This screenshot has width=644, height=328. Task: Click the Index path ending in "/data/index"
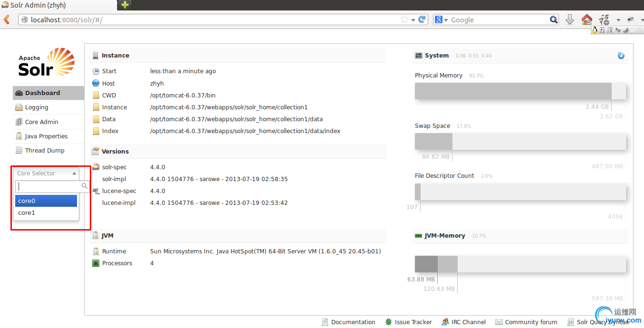point(245,131)
